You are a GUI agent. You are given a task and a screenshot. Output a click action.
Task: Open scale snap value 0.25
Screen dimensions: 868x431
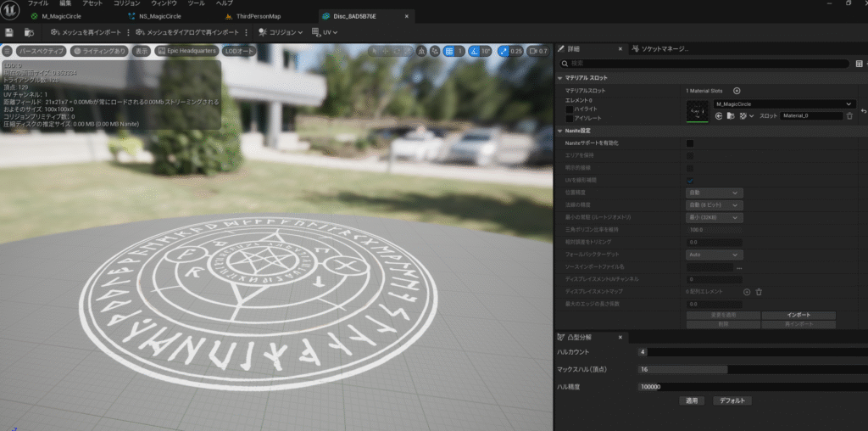(516, 51)
